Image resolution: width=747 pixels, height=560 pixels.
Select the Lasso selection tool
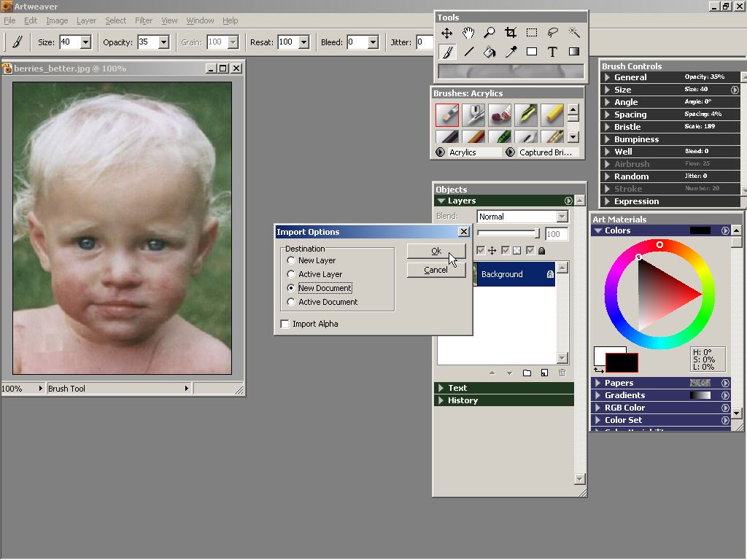(x=553, y=33)
